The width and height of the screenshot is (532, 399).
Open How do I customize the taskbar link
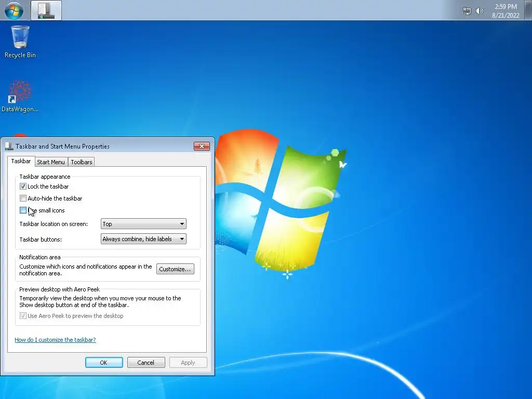55,340
